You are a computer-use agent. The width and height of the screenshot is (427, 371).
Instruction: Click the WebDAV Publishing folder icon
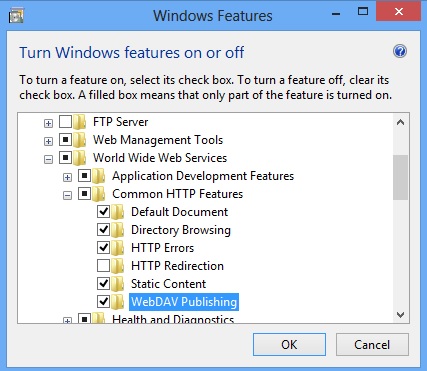point(118,302)
